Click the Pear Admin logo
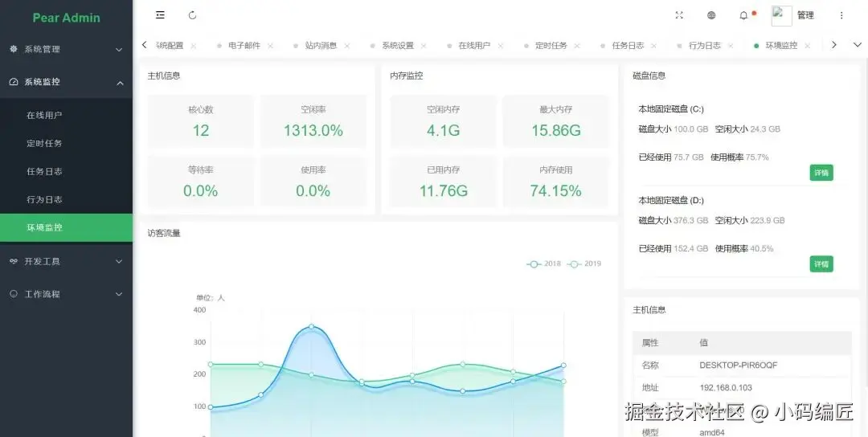The width and height of the screenshot is (868, 437). pyautogui.click(x=67, y=18)
